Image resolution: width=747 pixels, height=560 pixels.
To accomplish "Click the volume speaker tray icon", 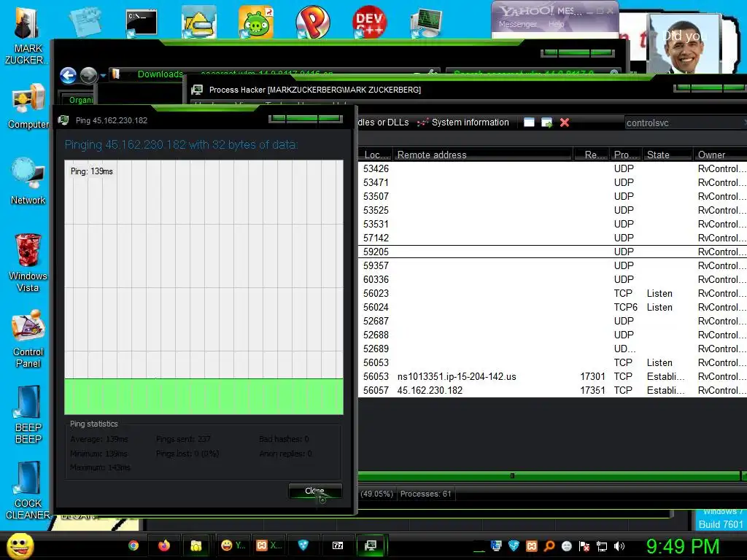I will point(619,546).
